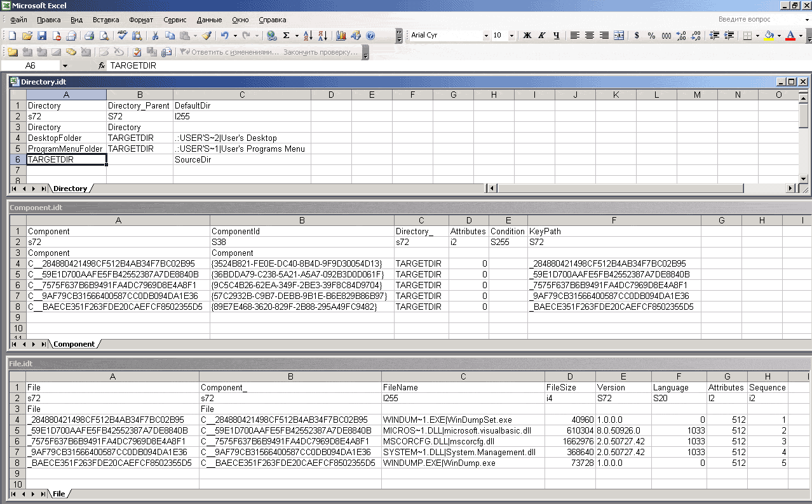Select the Format Painter brush
This screenshot has width=812, height=504.
pyautogui.click(x=206, y=36)
